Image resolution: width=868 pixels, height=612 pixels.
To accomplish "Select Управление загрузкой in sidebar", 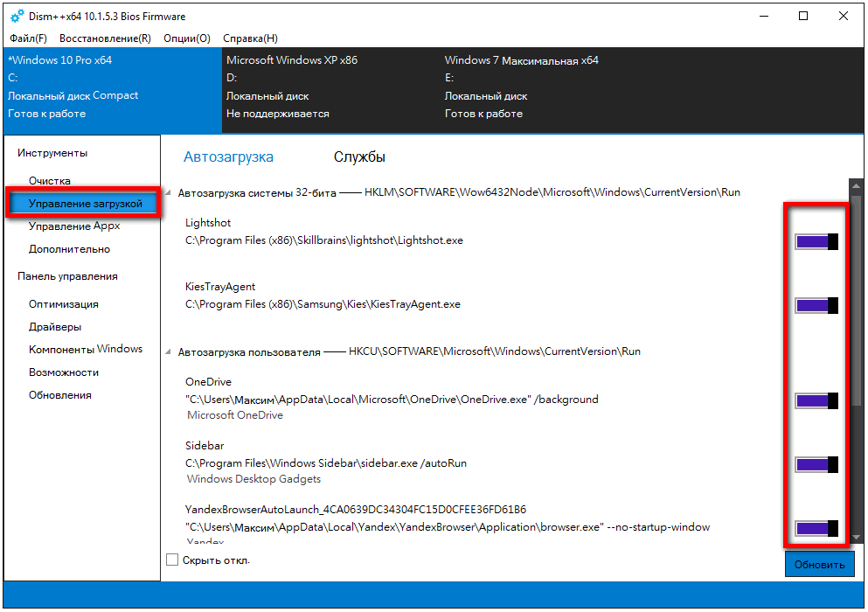I will click(x=85, y=204).
